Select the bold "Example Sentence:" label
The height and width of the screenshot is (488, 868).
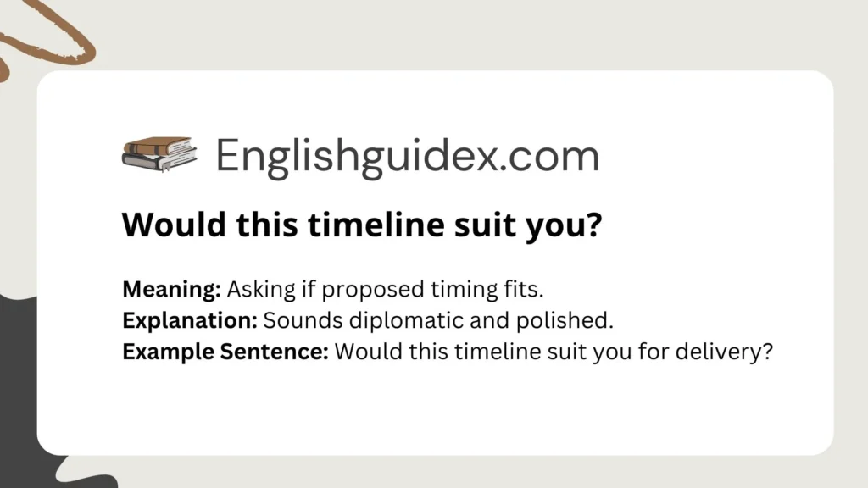pyautogui.click(x=225, y=352)
